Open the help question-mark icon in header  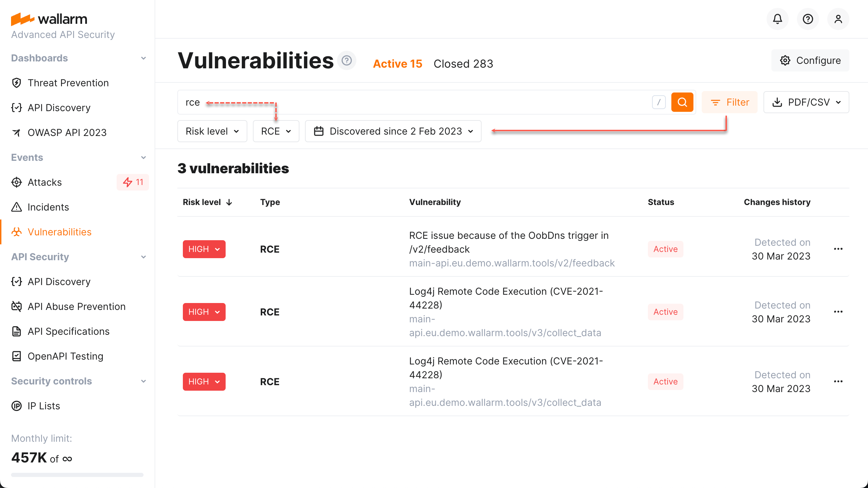click(808, 19)
